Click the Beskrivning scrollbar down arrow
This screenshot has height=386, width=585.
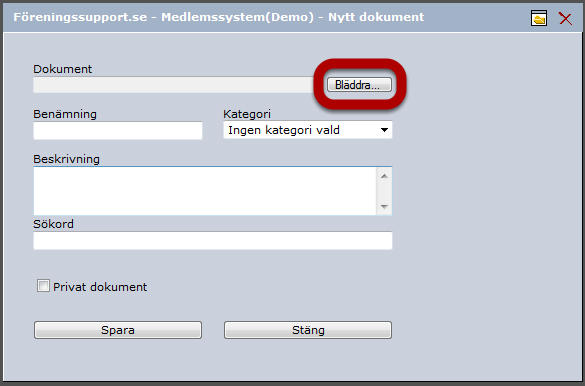point(384,207)
